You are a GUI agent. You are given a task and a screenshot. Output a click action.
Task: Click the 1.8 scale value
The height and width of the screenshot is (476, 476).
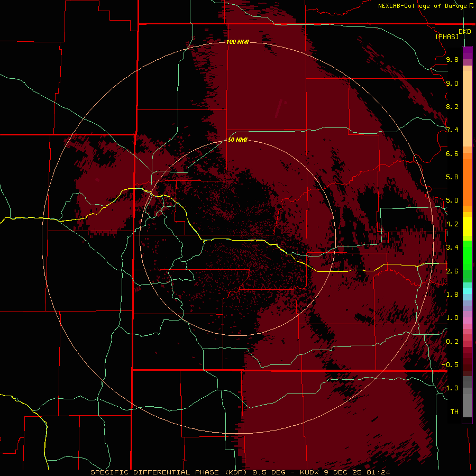(x=452, y=295)
